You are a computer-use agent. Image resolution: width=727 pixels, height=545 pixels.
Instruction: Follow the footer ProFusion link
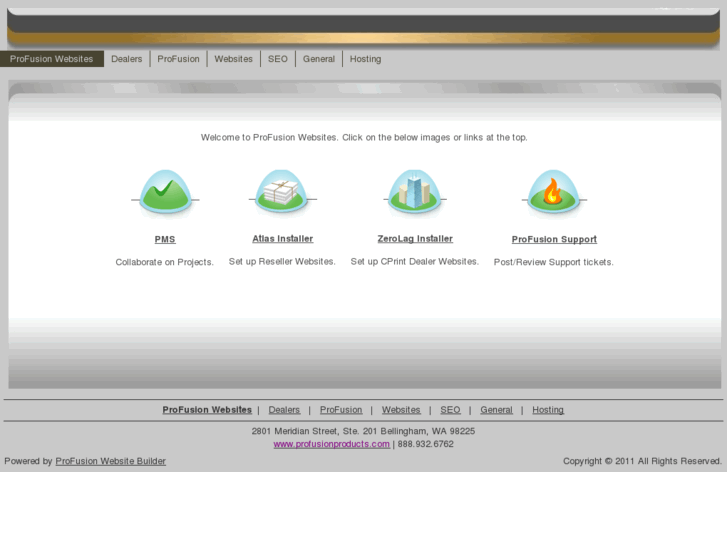pos(341,410)
